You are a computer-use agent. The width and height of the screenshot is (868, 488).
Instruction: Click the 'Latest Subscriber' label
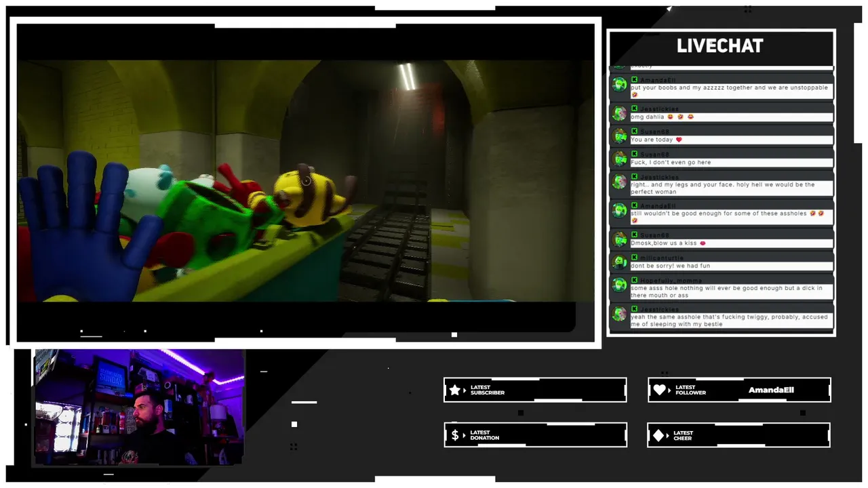488,390
